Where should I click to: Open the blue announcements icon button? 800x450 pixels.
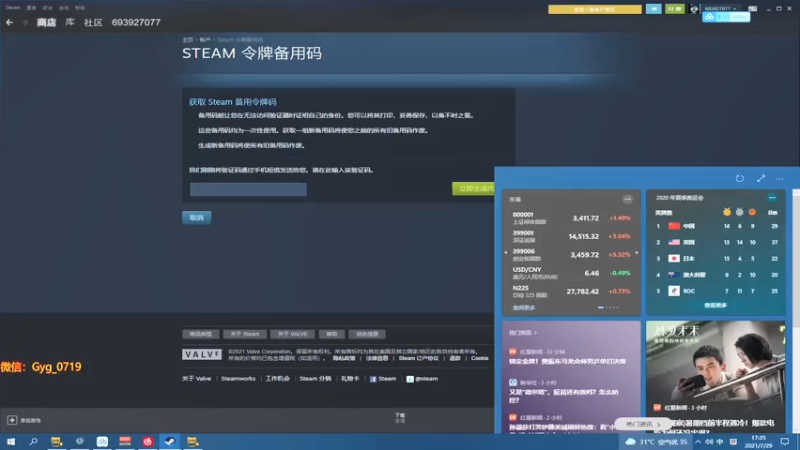[654, 9]
